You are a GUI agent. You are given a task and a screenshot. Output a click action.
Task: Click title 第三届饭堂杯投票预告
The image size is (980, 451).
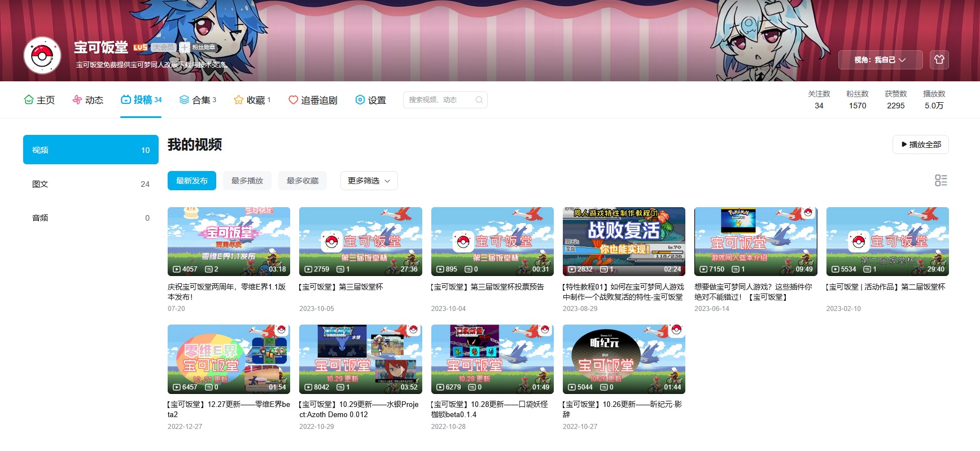[x=488, y=287]
